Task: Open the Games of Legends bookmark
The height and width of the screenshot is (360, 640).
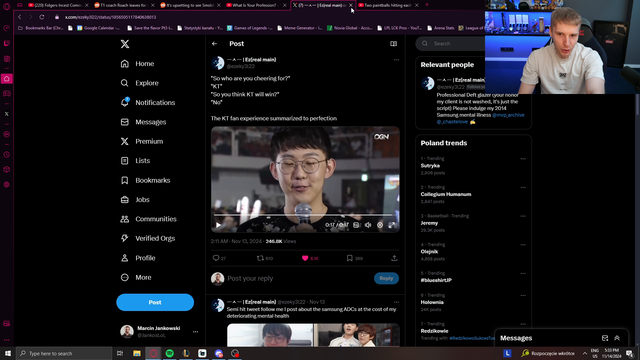Action: pyautogui.click(x=249, y=28)
